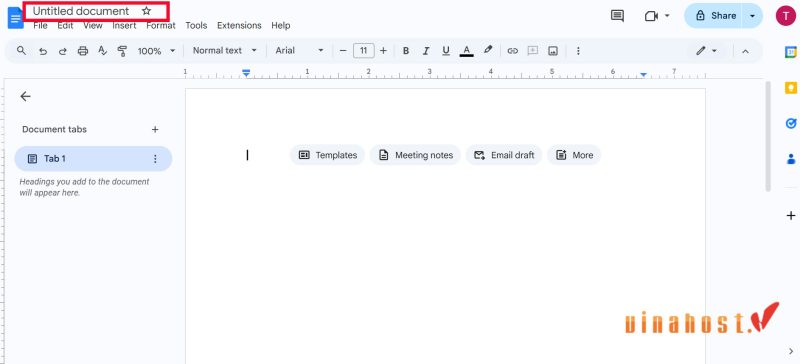800x364 pixels.
Task: Star the Untitled document
Action: click(x=146, y=11)
